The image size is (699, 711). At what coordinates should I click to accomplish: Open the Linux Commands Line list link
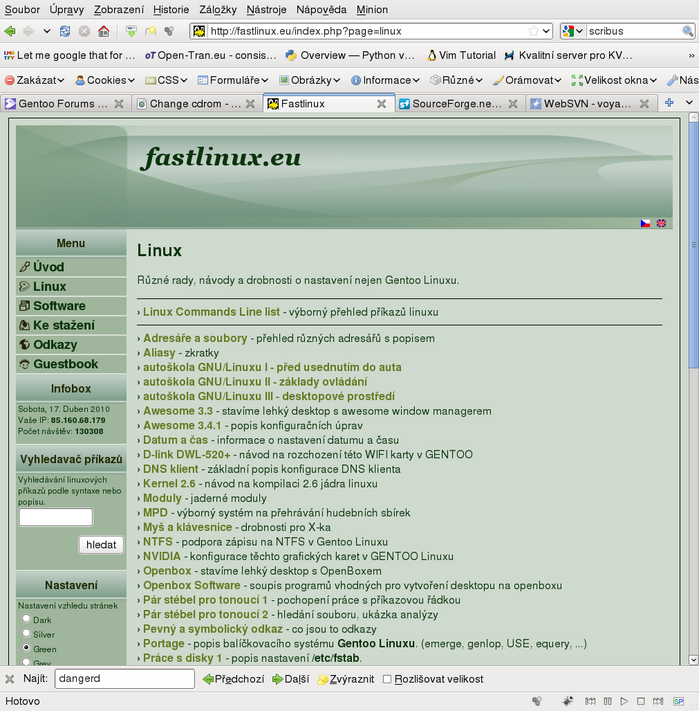coord(211,312)
